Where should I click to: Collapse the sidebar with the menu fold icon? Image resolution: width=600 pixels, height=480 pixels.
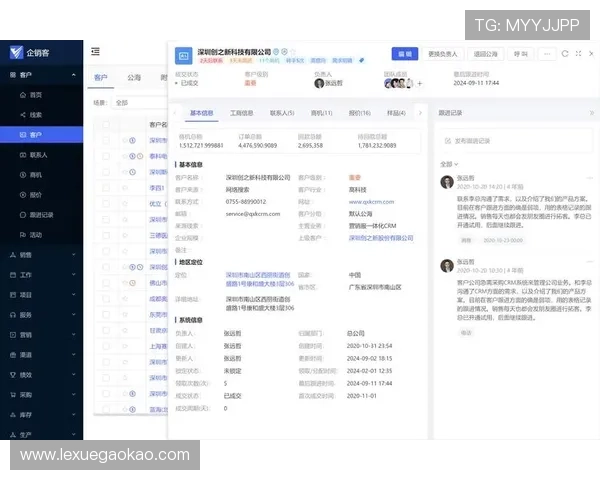[96, 51]
